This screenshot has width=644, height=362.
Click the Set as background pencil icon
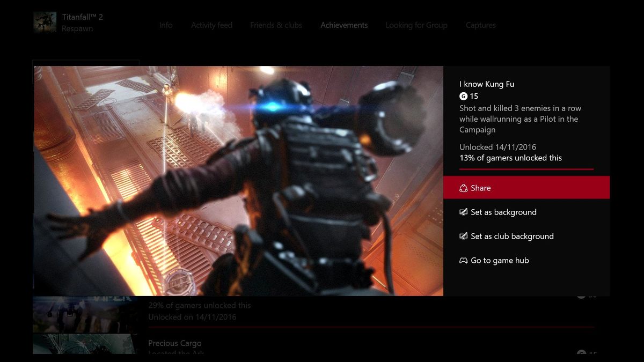click(463, 212)
